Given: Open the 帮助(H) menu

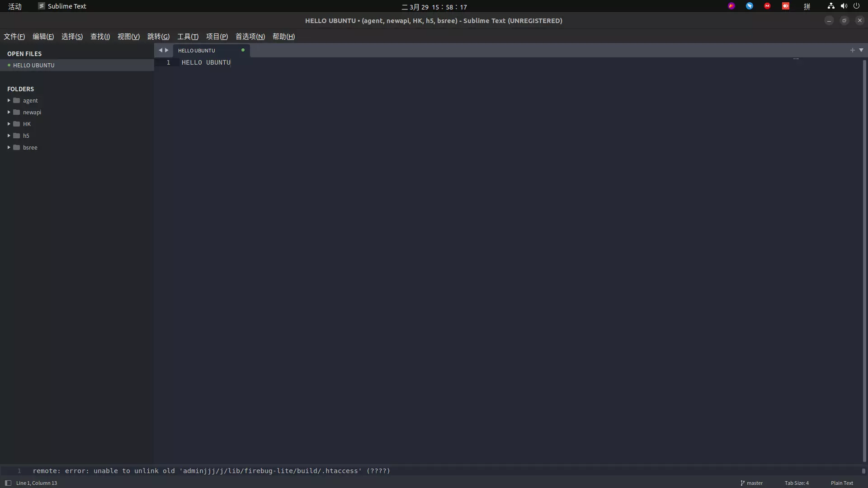Looking at the screenshot, I should 284,37.
